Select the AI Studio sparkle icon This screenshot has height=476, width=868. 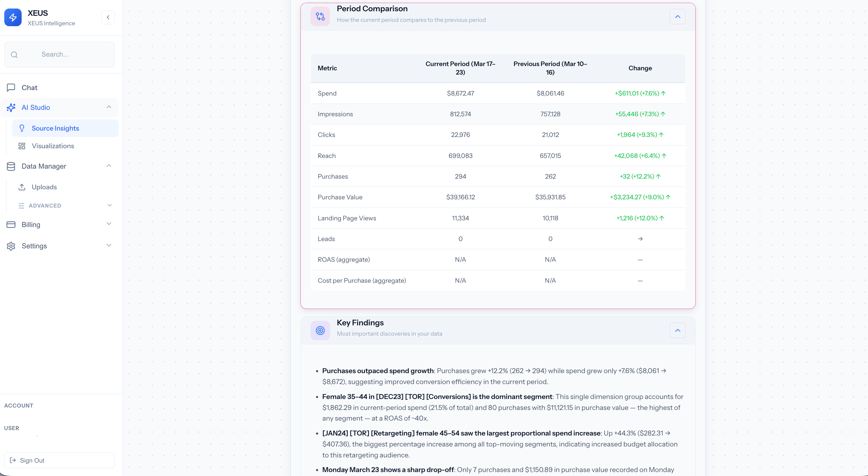click(11, 107)
